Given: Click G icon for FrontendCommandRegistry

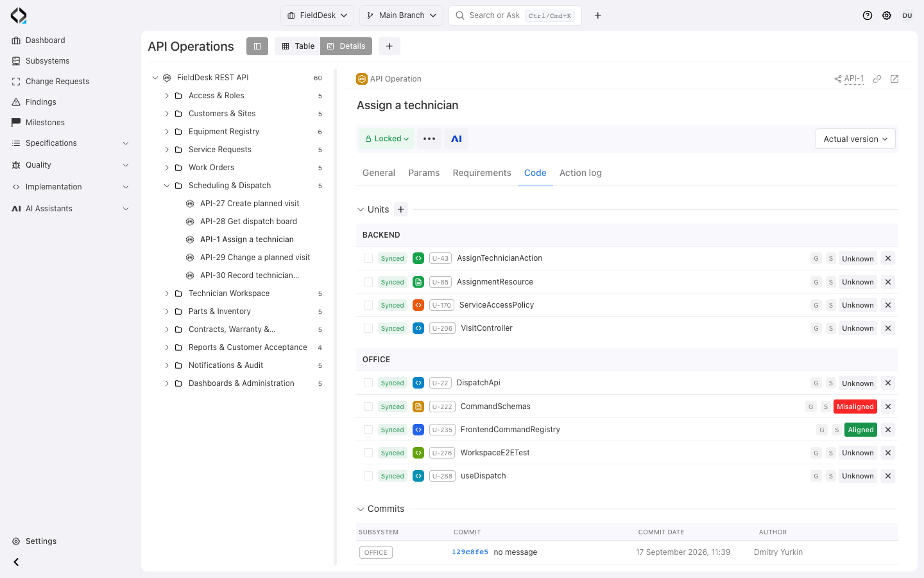Looking at the screenshot, I should [x=822, y=430].
